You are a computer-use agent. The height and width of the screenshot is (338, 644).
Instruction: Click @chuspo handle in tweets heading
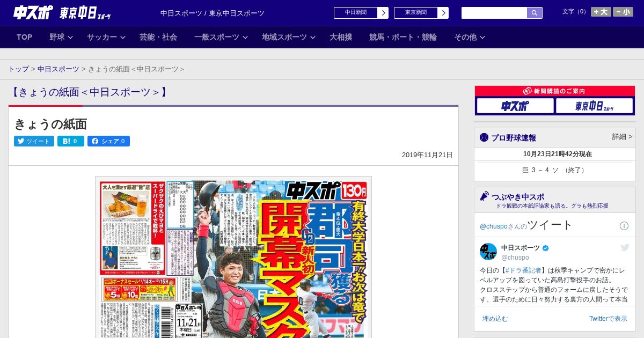coord(493,227)
